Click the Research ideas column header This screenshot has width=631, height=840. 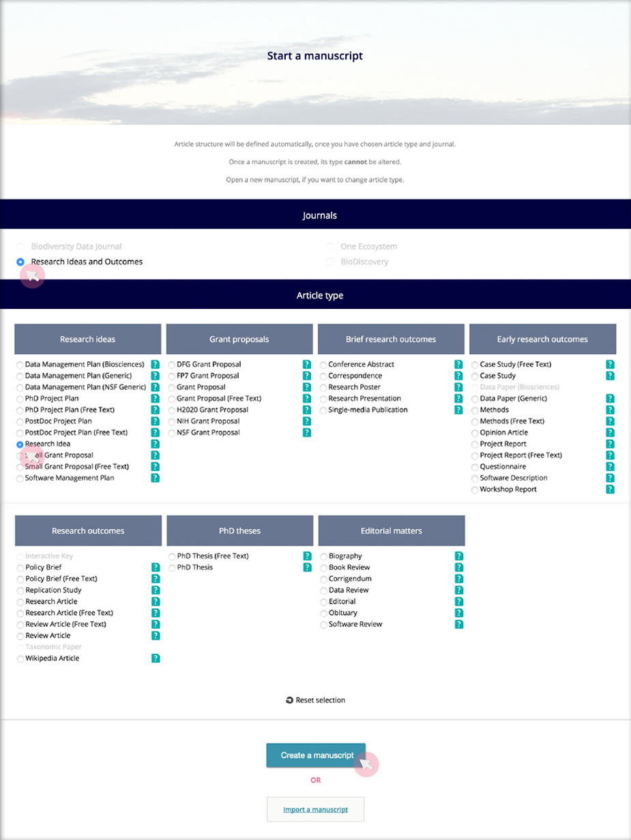(88, 339)
